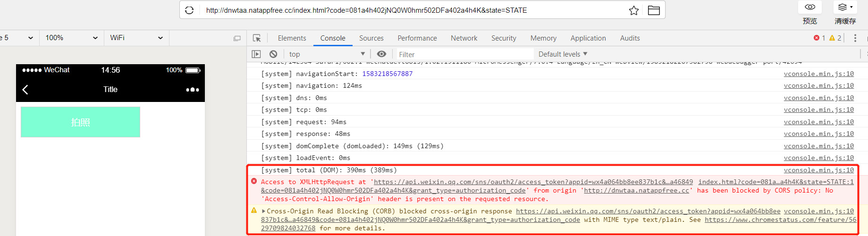Screen dimensions: 868x236
Task: Click the green 拍照 button
Action: click(80, 122)
